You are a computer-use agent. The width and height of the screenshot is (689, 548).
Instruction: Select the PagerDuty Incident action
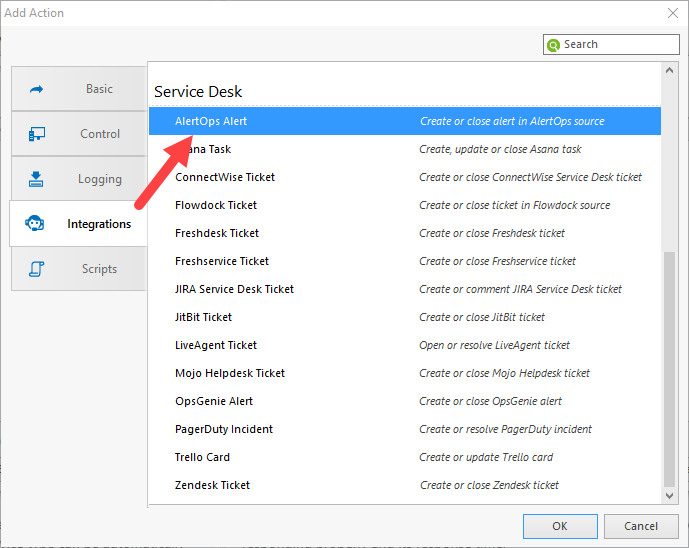405,429
